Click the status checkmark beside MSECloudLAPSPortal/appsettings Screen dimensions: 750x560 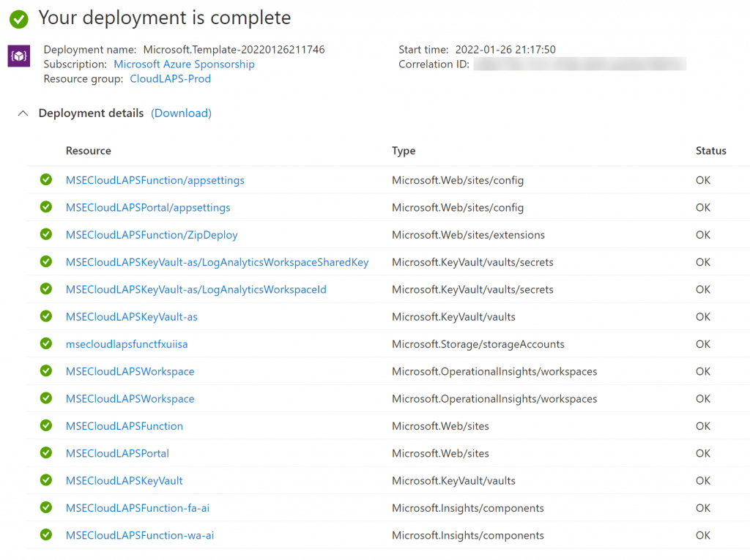coord(46,206)
